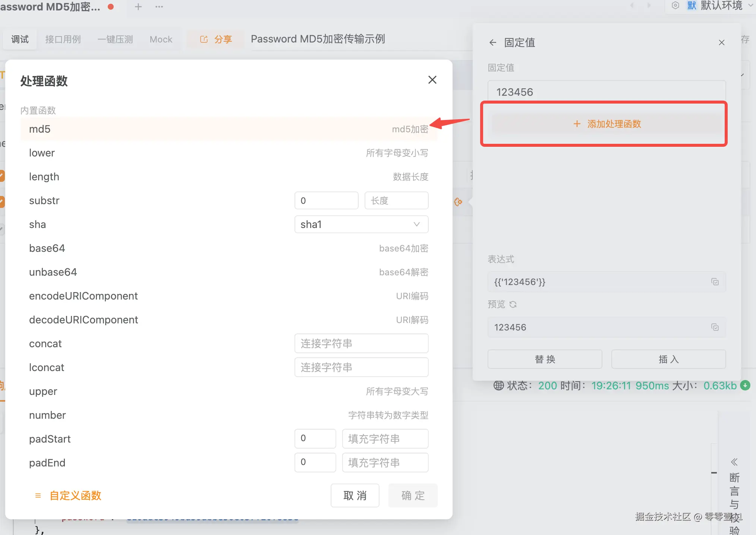Open 自定义函数 custom functions list
756x535 pixels.
[75, 496]
